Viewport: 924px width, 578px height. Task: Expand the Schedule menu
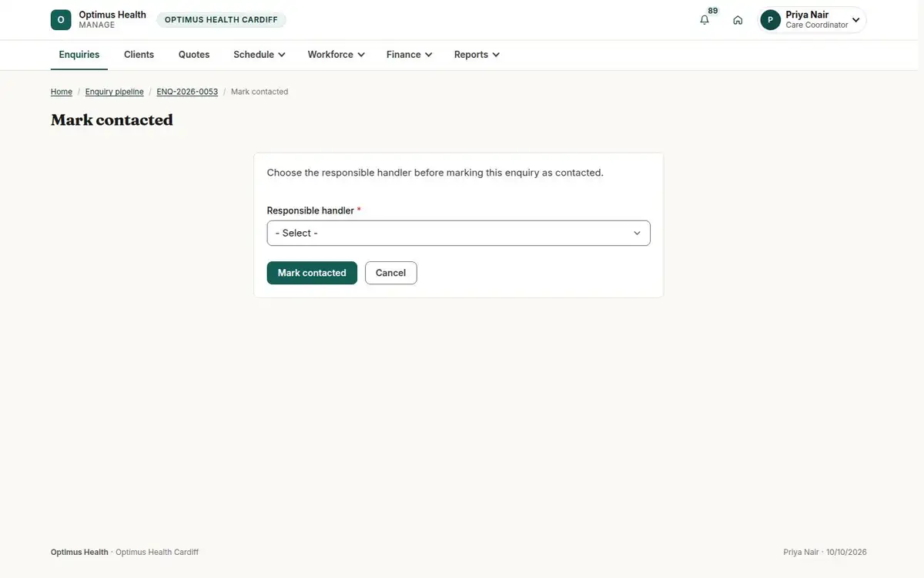[x=259, y=55]
